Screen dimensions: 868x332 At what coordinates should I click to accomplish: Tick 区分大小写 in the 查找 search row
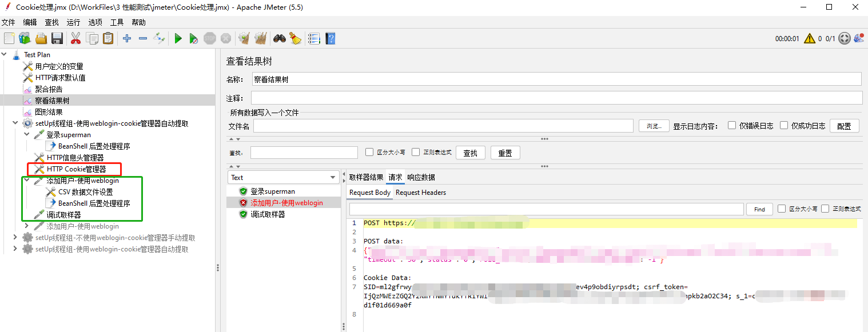tap(369, 152)
